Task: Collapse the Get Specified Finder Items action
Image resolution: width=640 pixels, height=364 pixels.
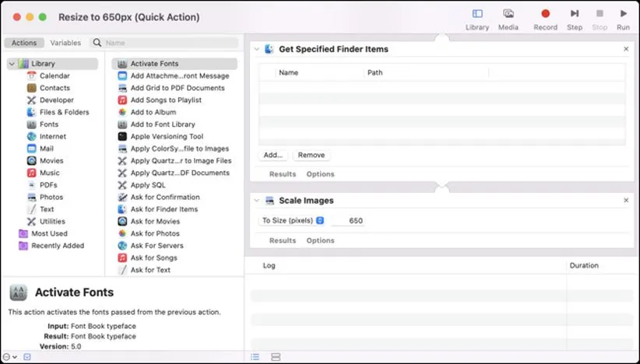Action: tap(257, 49)
